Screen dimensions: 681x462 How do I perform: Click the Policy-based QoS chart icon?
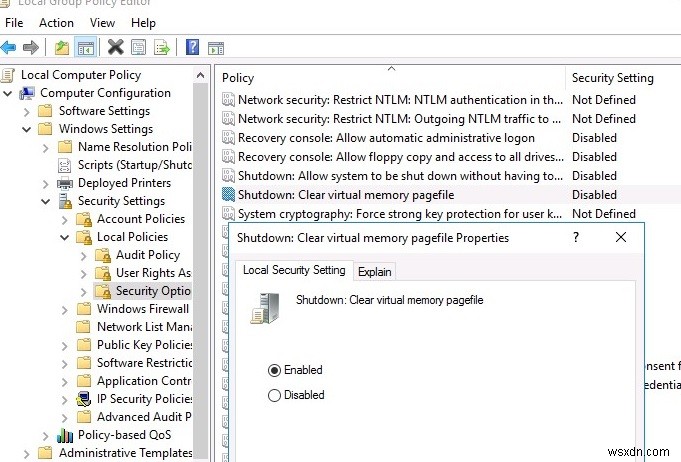click(65, 435)
